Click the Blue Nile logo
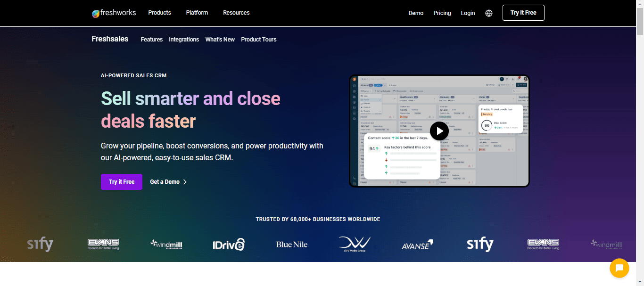 (292, 244)
